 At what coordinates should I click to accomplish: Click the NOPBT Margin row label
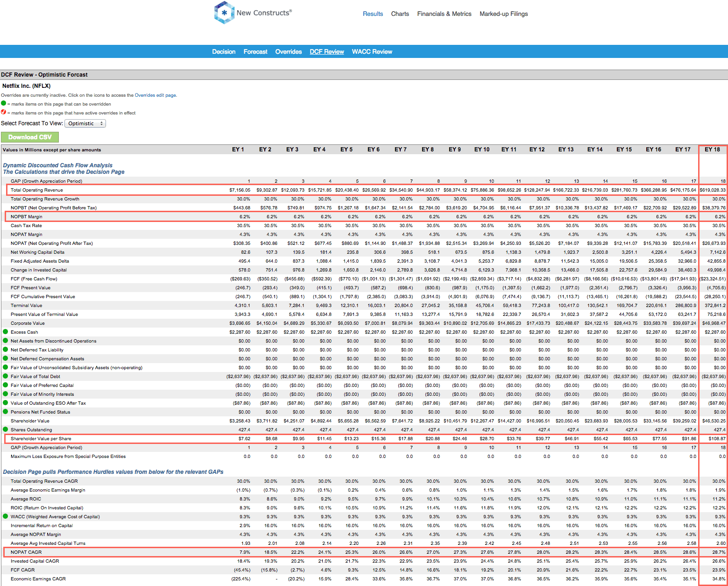(x=27, y=217)
